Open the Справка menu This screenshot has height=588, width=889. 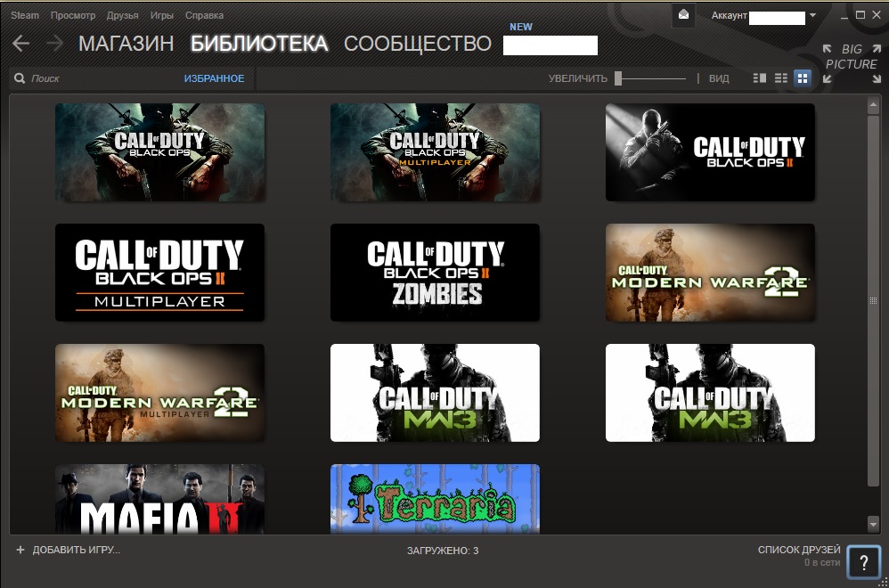204,15
